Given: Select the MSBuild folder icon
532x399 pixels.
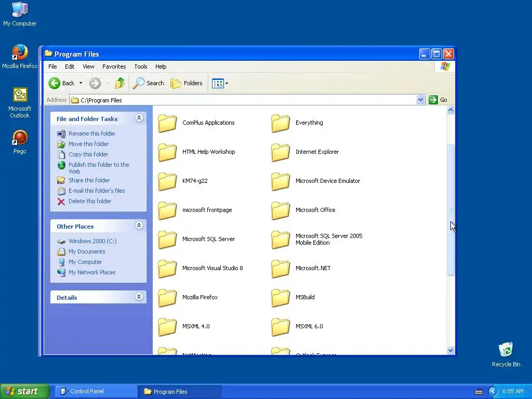Looking at the screenshot, I should tap(281, 297).
